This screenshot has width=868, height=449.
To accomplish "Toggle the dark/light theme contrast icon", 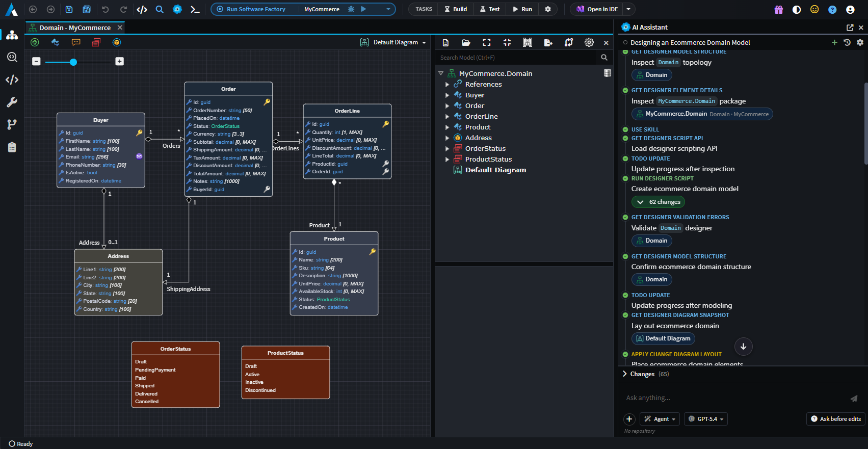I will 797,9.
